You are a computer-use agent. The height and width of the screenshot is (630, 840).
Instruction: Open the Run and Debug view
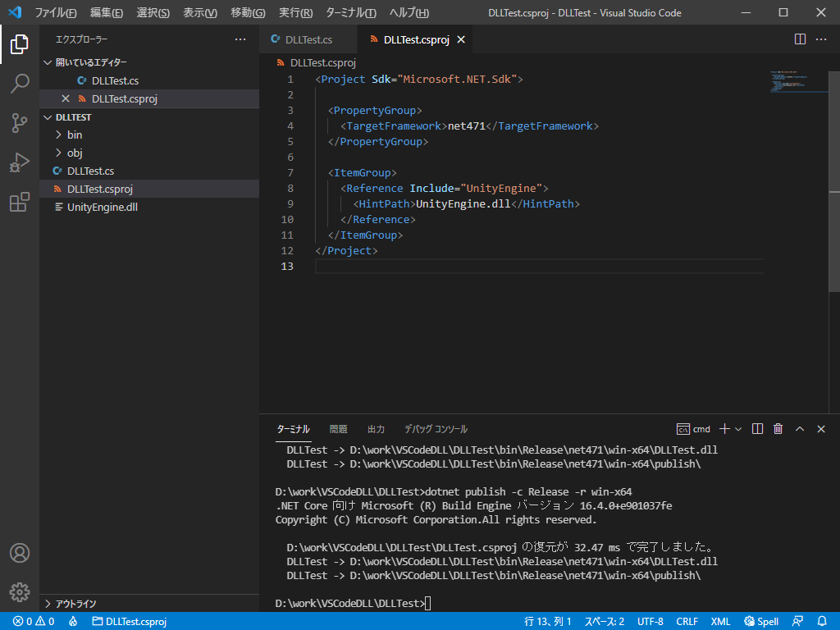coord(20,162)
